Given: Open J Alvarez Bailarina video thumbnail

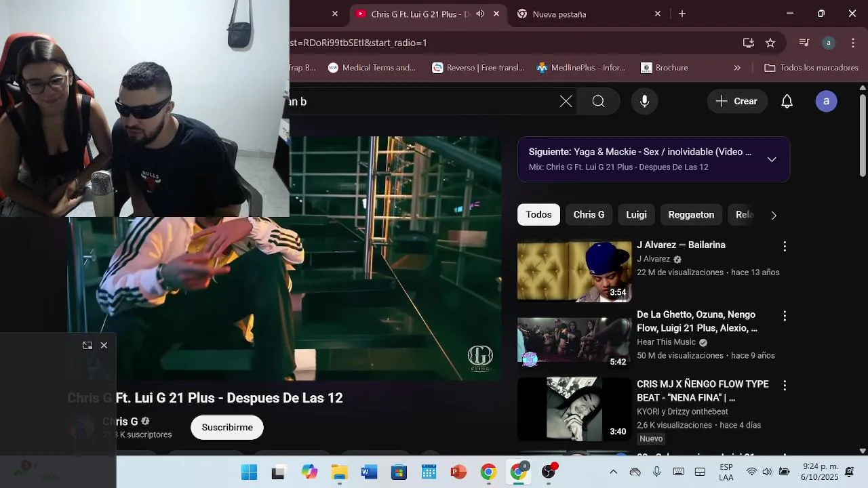Looking at the screenshot, I should tap(574, 271).
